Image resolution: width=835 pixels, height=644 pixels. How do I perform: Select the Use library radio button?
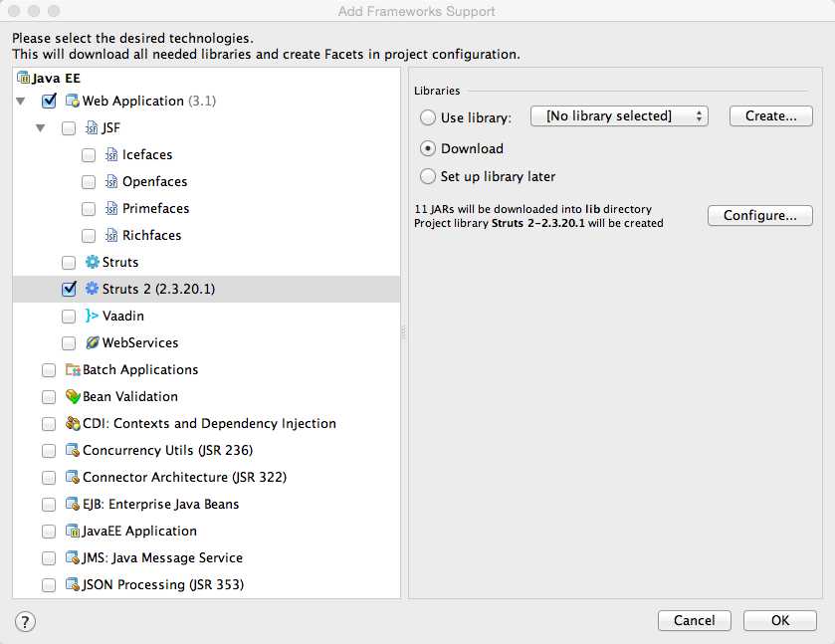pos(428,117)
